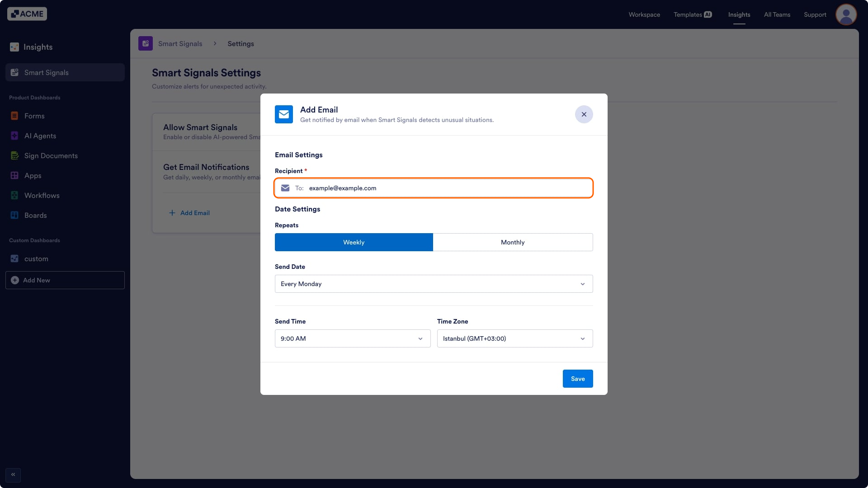
Task: Select the Forms icon in the sidebar
Action: [14, 116]
